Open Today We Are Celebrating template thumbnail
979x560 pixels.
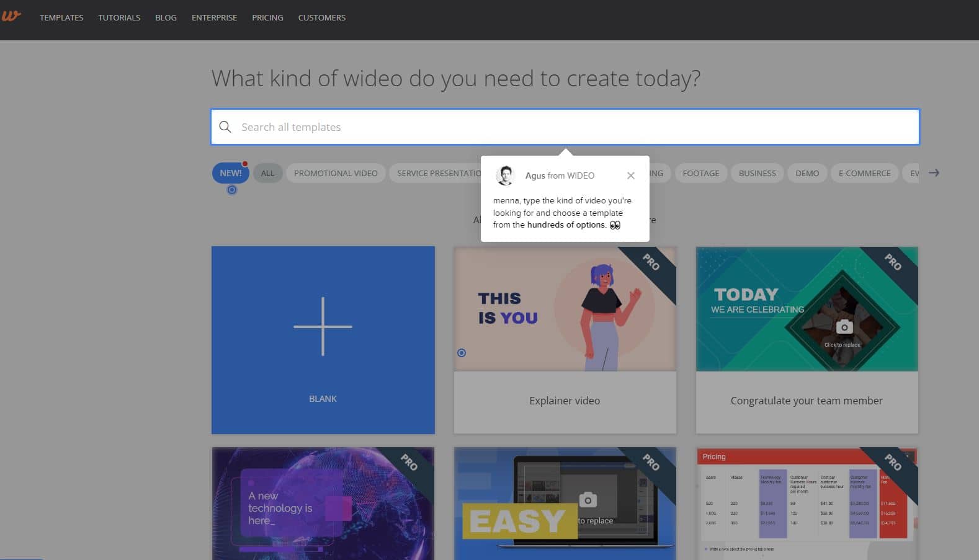pos(807,309)
